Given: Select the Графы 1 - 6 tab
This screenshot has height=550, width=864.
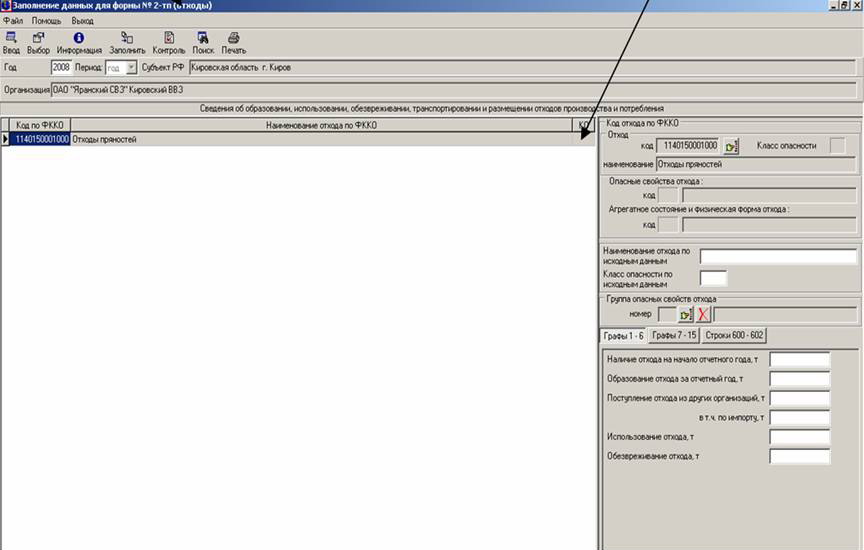Looking at the screenshot, I should coord(624,336).
